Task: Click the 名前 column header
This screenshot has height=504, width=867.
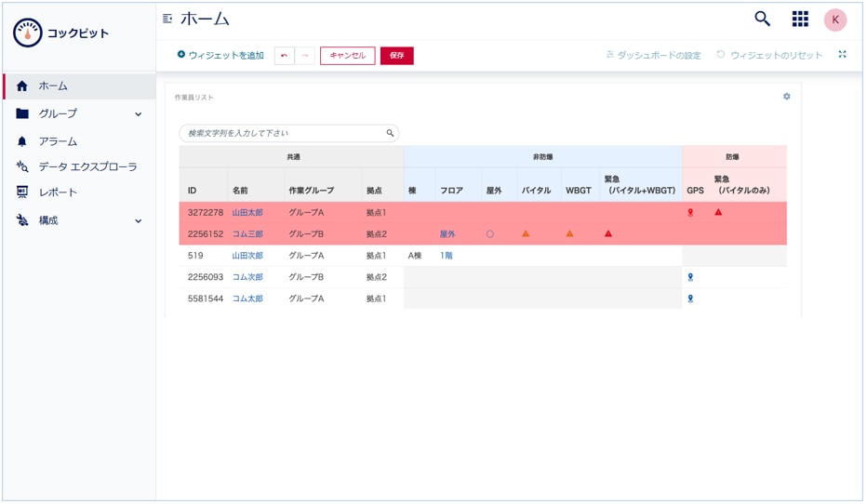Action: click(x=240, y=190)
